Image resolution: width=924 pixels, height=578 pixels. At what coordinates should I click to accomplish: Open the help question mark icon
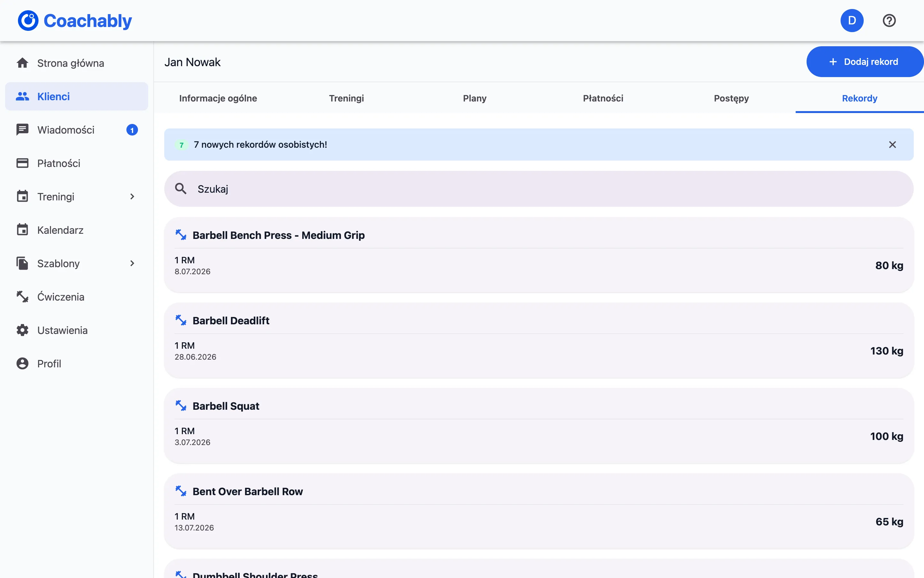(889, 21)
